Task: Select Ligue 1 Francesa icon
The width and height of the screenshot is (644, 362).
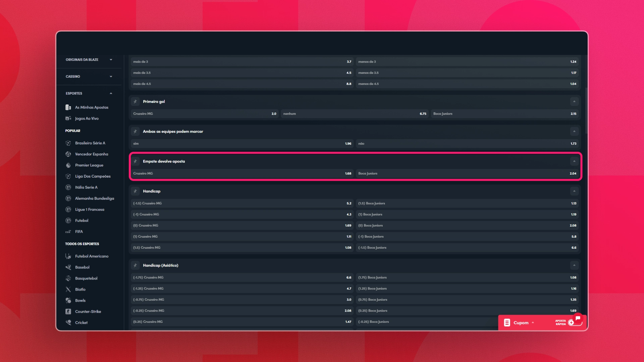Action: click(x=68, y=209)
